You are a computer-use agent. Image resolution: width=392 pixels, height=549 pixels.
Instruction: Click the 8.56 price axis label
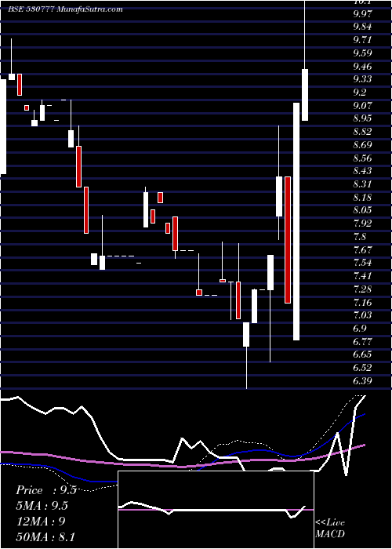tap(362, 158)
